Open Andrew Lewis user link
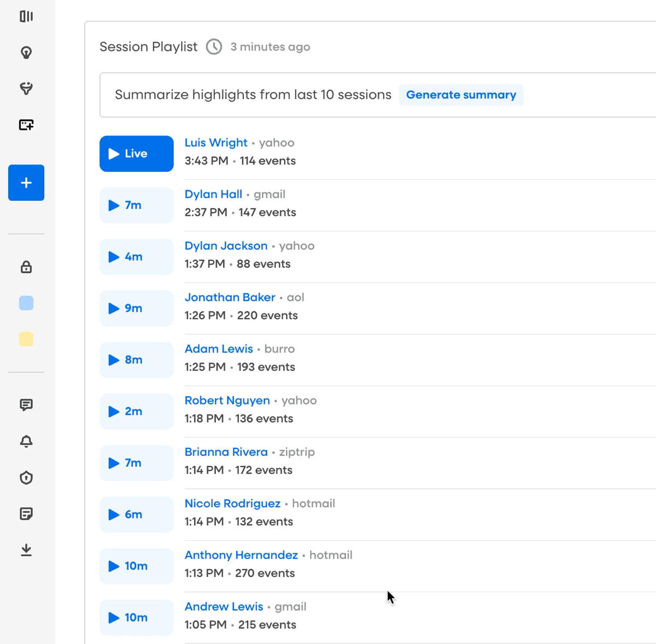 (224, 607)
